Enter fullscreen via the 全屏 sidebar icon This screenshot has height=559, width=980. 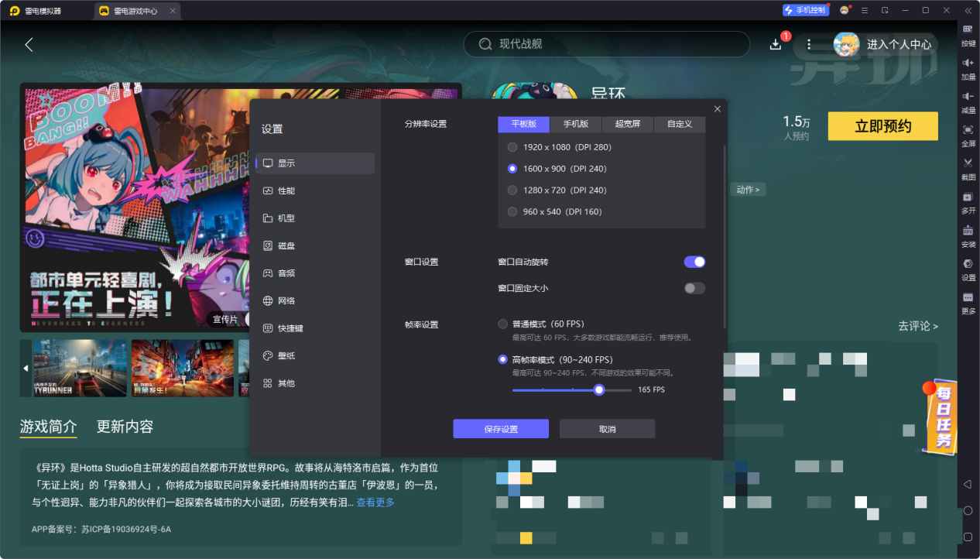(x=968, y=138)
